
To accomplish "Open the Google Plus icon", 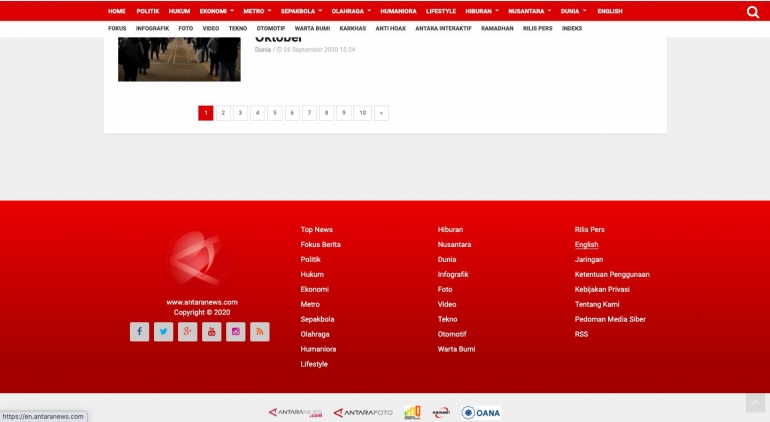I will point(187,332).
